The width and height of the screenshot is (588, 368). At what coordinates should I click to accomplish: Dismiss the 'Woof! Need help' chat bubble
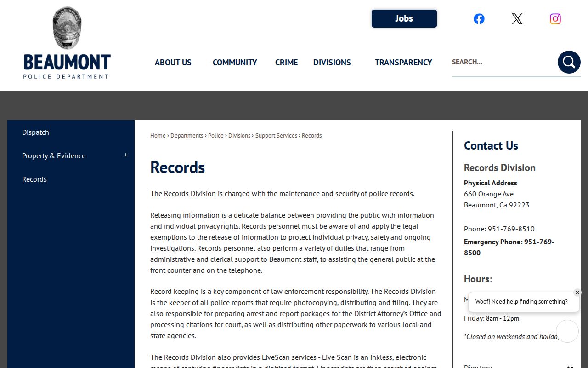point(577,293)
